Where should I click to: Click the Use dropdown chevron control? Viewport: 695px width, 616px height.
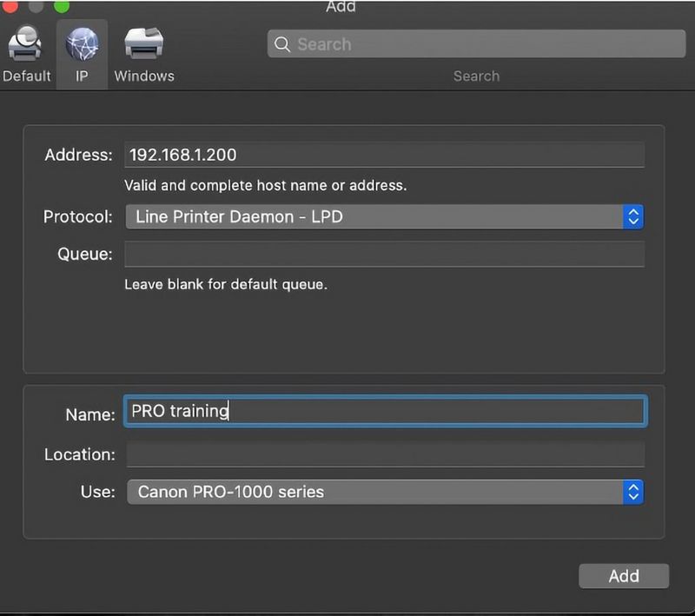[633, 492]
